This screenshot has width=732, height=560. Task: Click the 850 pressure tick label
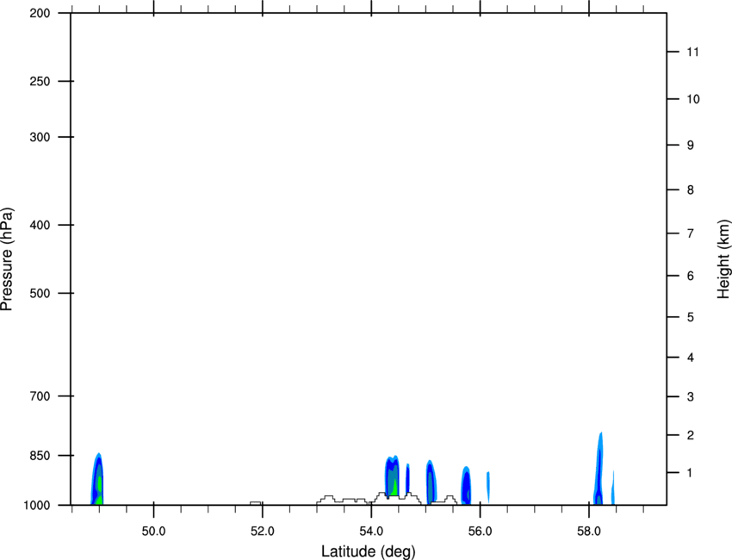40,456
